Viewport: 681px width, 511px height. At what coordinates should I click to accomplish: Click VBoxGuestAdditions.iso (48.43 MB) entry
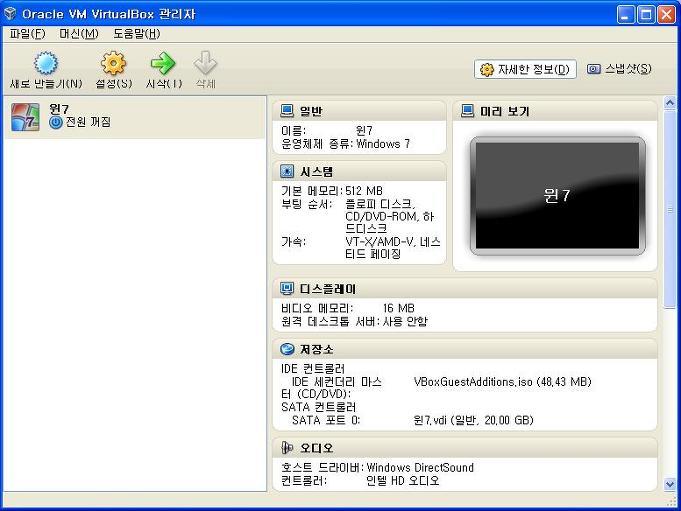coord(502,382)
